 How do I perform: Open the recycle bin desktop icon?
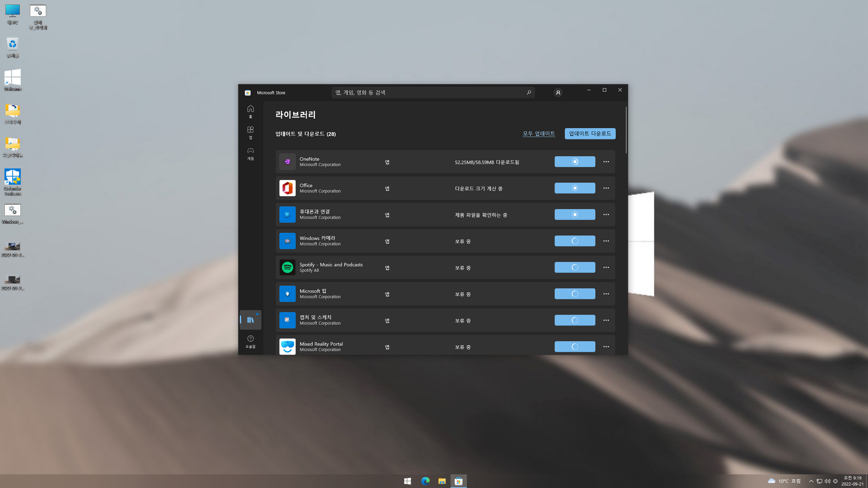[x=12, y=47]
